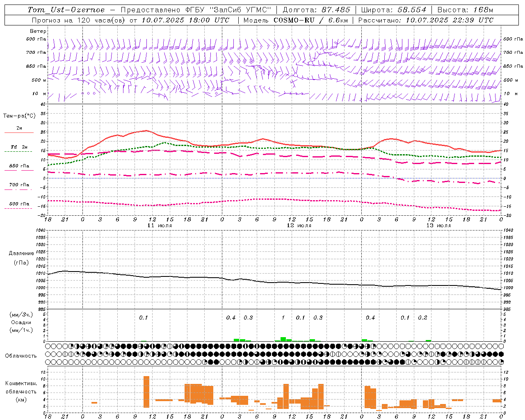525x420 pixels.
Task: Click the Рассчитано: 10.07.2025 22:39 UTC timestamp
Action: [426, 20]
